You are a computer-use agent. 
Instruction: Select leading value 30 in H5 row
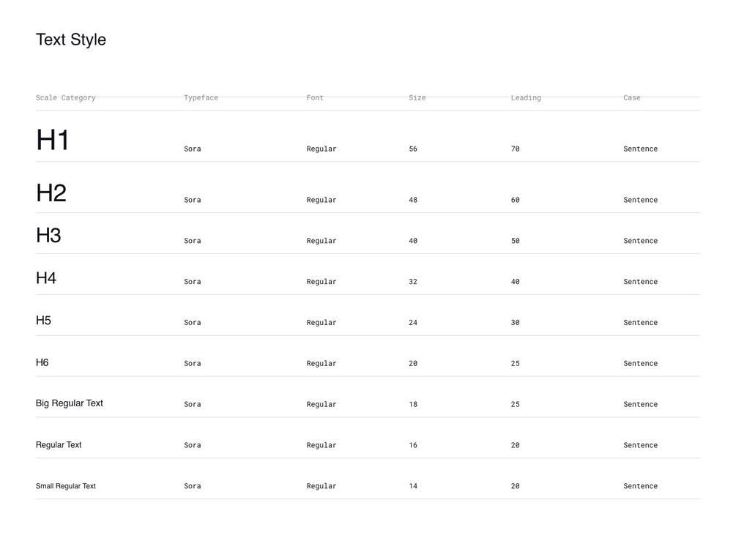pos(515,323)
